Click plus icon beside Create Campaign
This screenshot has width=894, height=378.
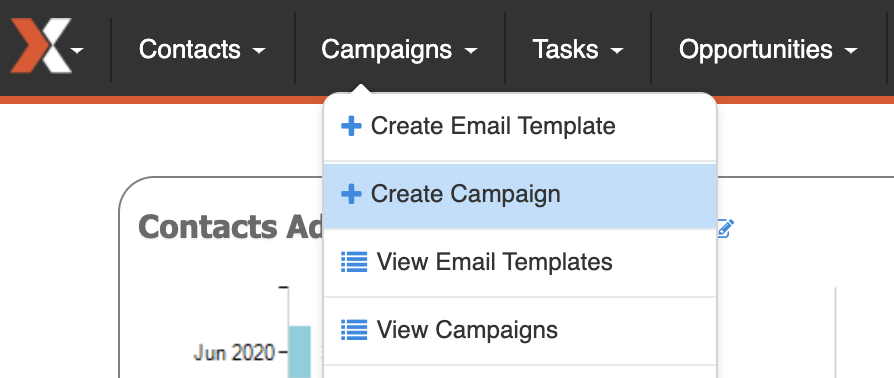pos(351,194)
